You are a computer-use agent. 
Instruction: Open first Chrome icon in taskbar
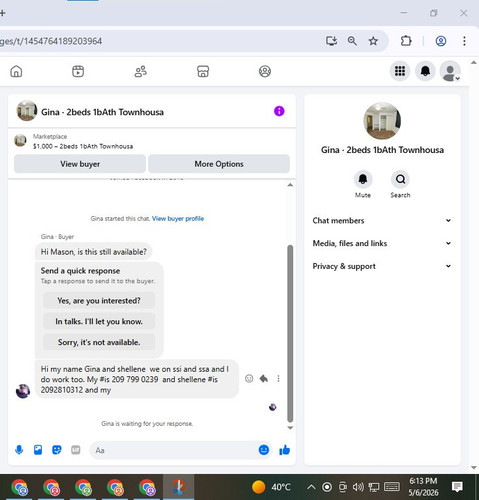tap(20, 487)
